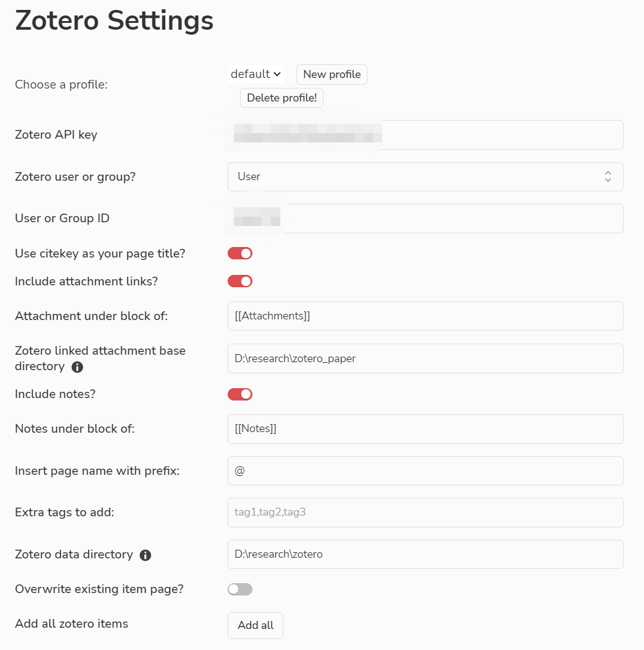Enable Overwrite existing item page toggle
Screen dimensions: 644x650
(240, 589)
